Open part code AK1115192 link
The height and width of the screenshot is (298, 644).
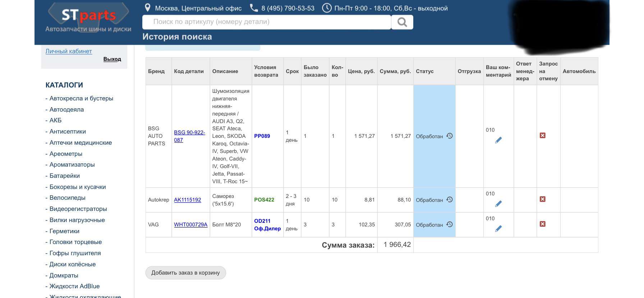(x=187, y=200)
